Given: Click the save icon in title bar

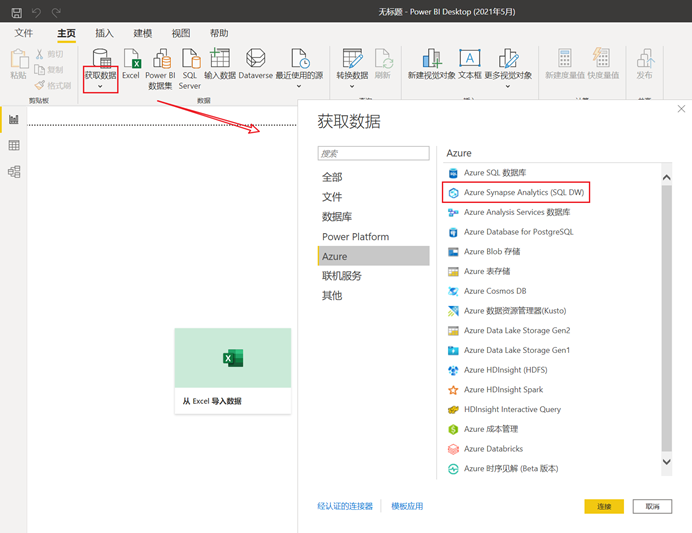Looking at the screenshot, I should coord(16,12).
